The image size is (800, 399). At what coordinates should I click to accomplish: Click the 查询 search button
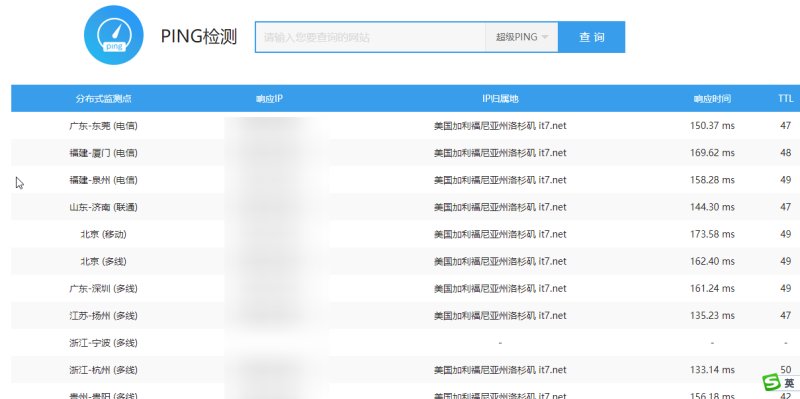[x=591, y=37]
